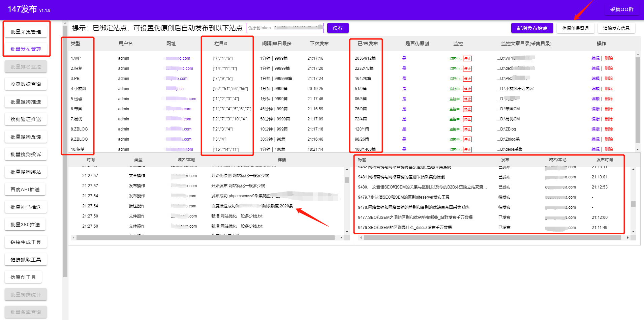The width and height of the screenshot is (644, 320).
Task: Select the 链接抓取工具
Action: (26, 259)
